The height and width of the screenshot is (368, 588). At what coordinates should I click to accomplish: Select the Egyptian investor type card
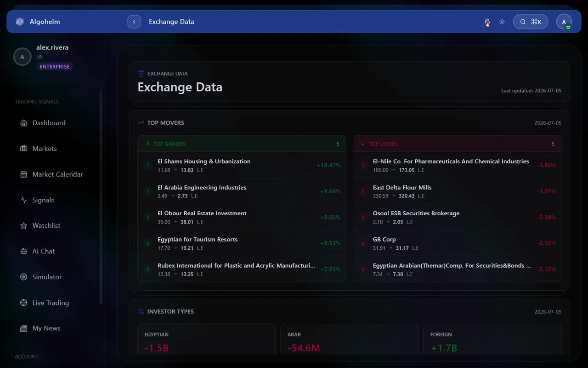[x=206, y=339]
